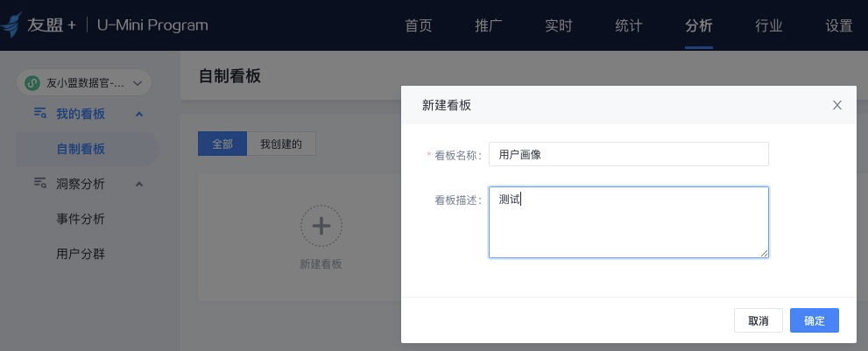The height and width of the screenshot is (351, 868).
Task: Open the 首页 nav tab
Action: (x=419, y=25)
